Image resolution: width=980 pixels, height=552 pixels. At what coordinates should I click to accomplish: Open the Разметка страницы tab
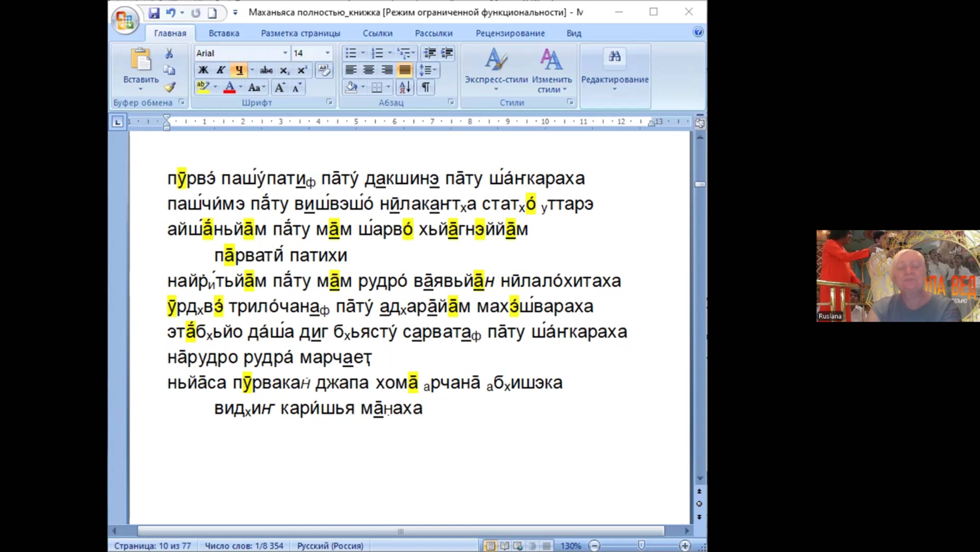300,33
